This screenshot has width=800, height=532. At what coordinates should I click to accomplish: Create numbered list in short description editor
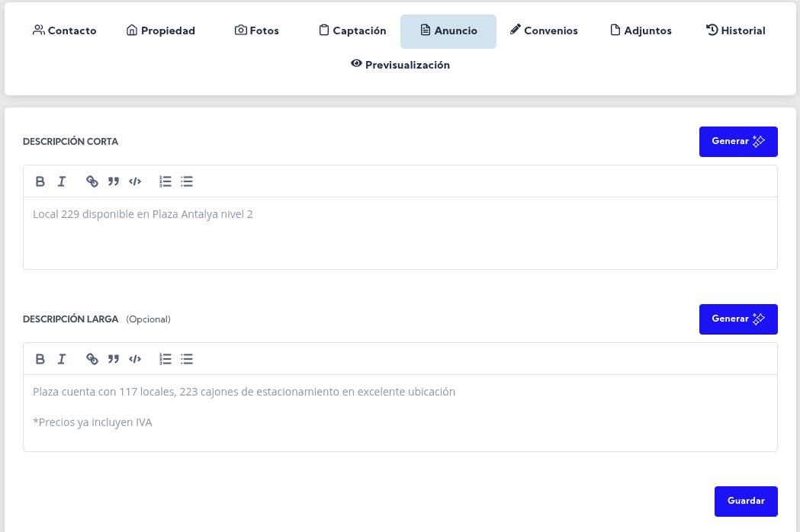pos(165,181)
